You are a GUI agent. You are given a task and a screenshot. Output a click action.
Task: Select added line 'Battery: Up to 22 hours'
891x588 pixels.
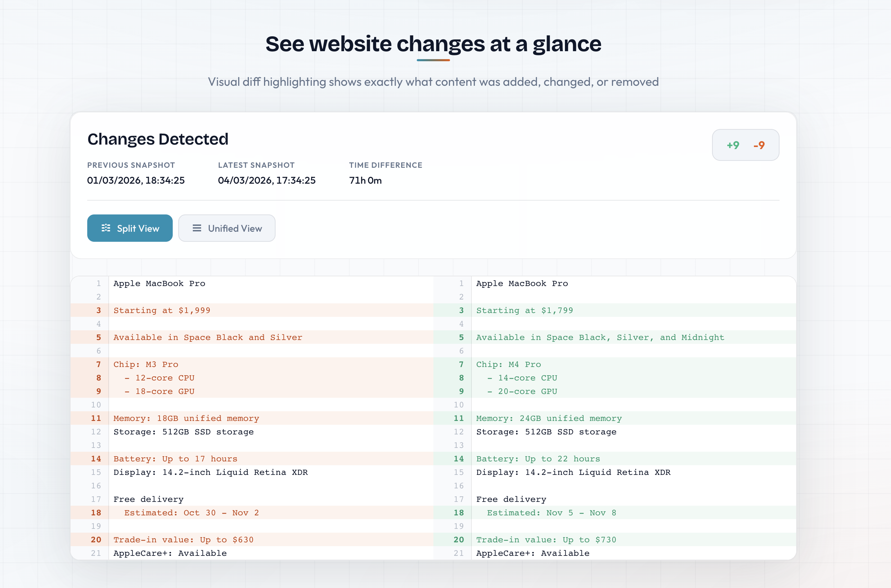pyautogui.click(x=615, y=459)
